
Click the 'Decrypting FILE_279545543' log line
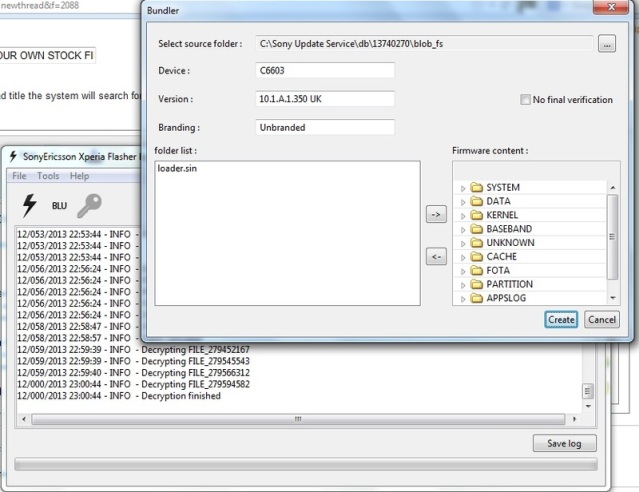pyautogui.click(x=196, y=361)
